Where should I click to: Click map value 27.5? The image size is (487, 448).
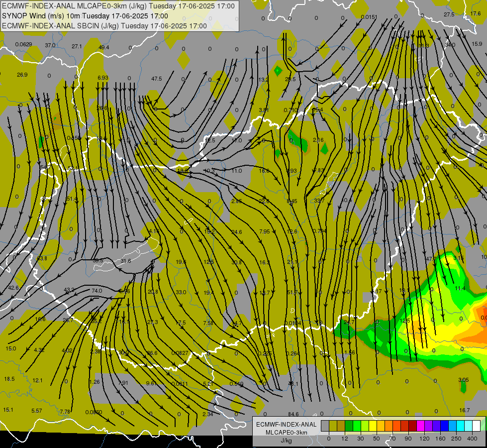point(449,14)
